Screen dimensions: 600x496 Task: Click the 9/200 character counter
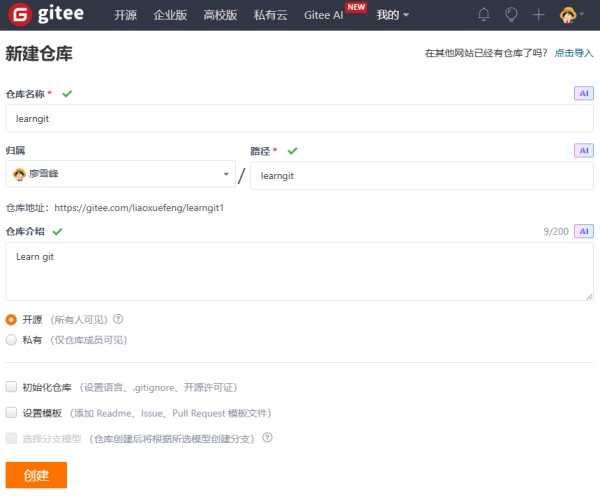[x=556, y=232]
